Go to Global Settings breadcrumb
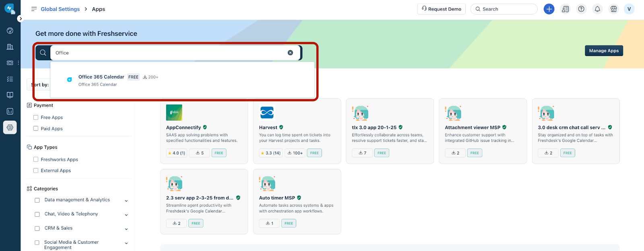Screen dimensions: 644x251 [60, 9]
